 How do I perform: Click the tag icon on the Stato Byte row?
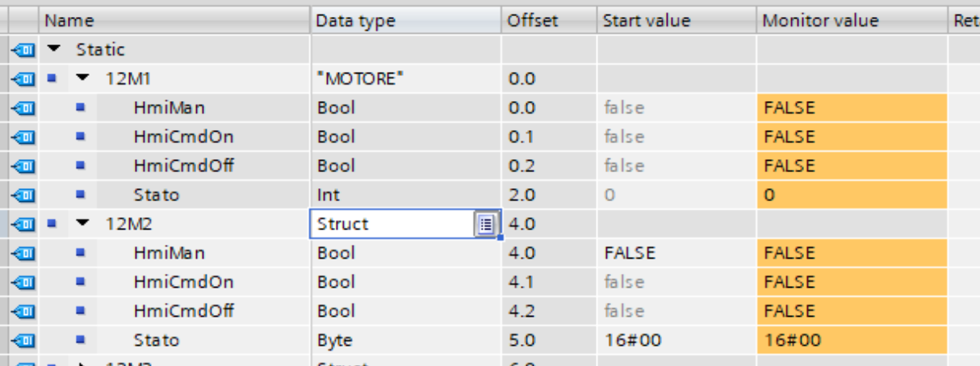pos(23,341)
